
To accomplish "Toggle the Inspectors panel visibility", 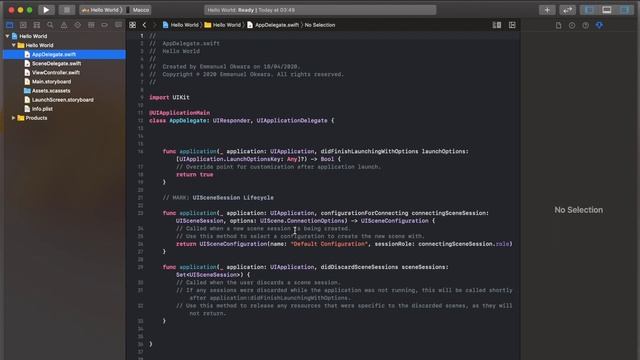I will 624,10.
